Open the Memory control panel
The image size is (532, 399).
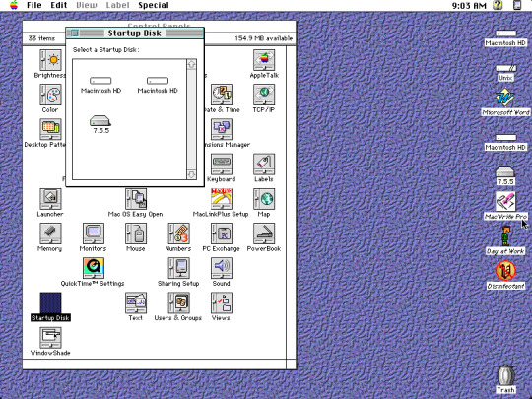(50, 233)
